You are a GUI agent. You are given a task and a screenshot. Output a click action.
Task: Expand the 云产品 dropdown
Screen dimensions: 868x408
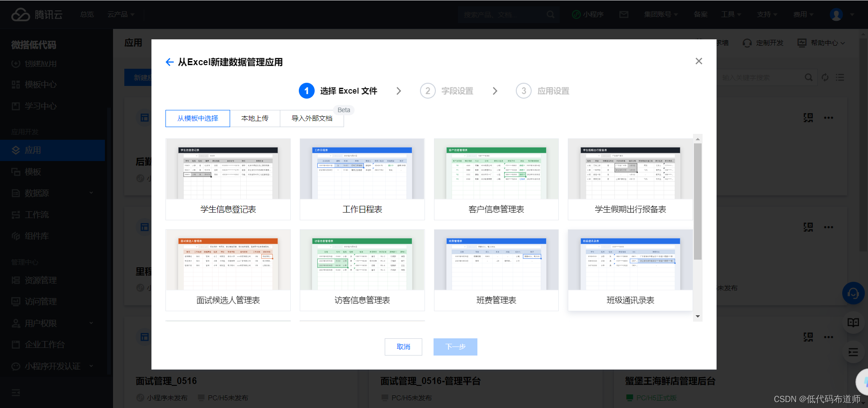[121, 14]
